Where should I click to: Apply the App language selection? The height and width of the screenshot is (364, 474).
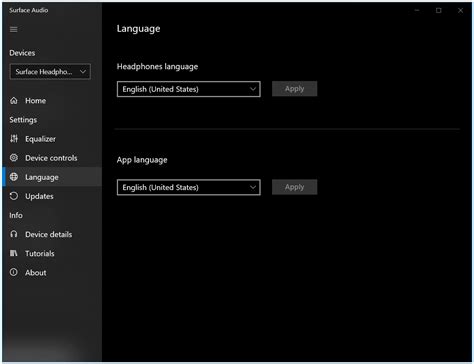click(x=295, y=187)
